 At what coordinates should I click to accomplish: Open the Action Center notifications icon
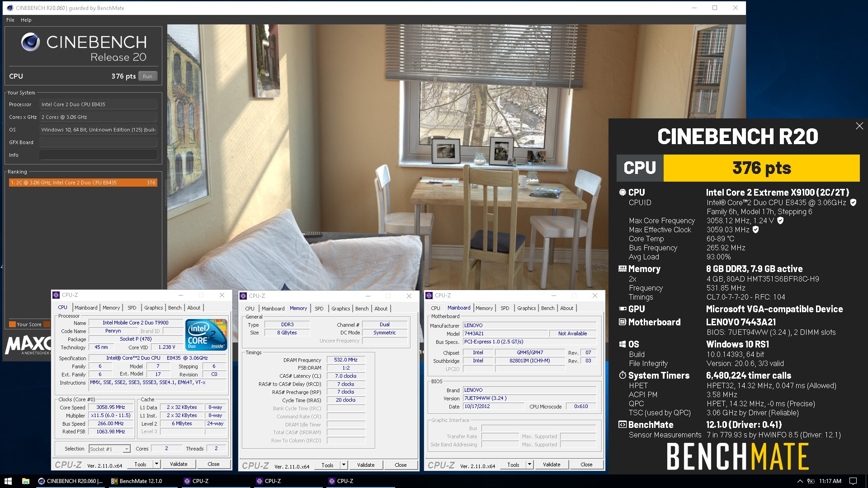click(853, 481)
